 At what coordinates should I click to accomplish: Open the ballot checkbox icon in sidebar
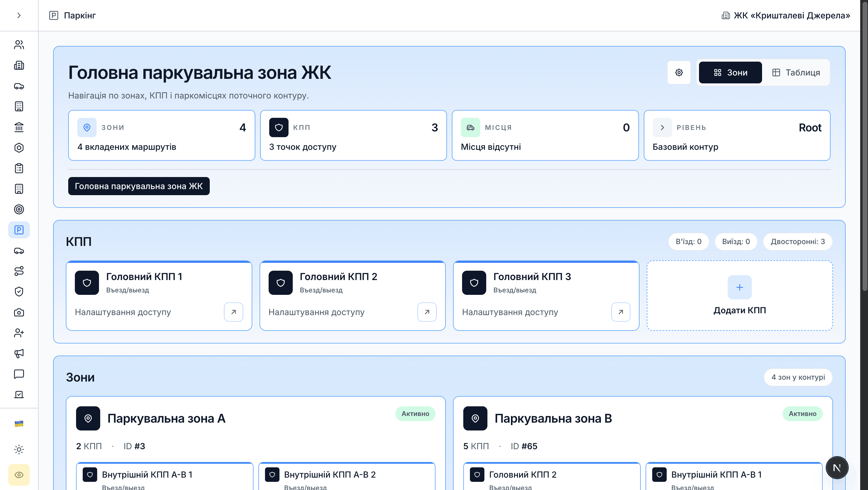[x=19, y=395]
